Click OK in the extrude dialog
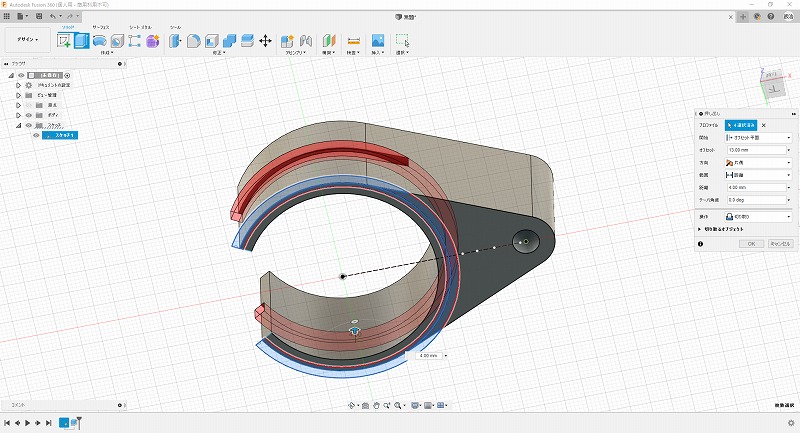This screenshot has width=800, height=433. (x=750, y=243)
